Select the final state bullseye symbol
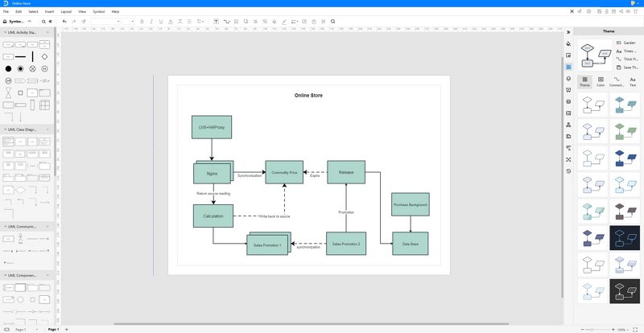 tap(20, 69)
